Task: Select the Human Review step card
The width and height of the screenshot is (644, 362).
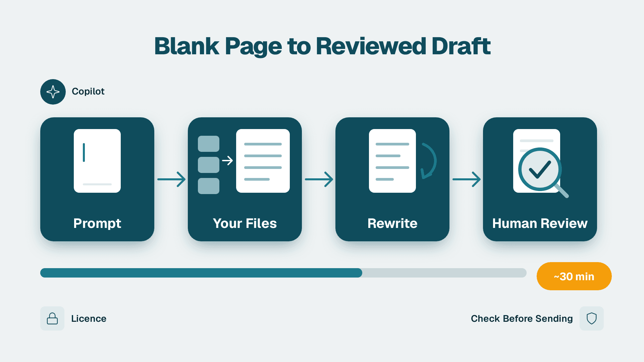Action: point(540,179)
